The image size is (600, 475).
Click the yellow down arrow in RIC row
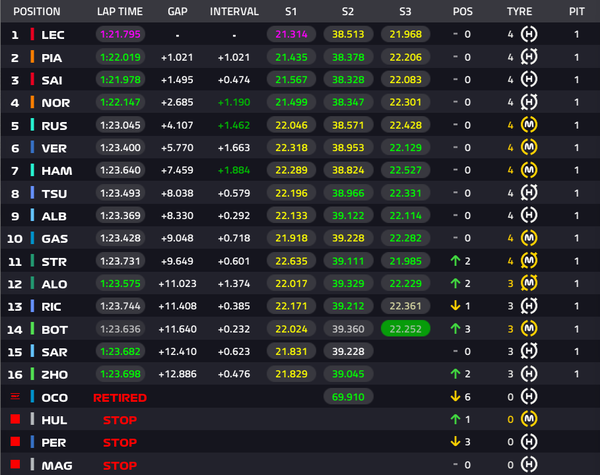pos(455,306)
